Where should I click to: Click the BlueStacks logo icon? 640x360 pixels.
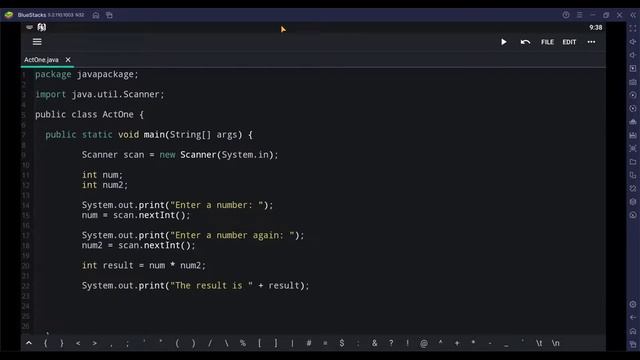point(9,15)
